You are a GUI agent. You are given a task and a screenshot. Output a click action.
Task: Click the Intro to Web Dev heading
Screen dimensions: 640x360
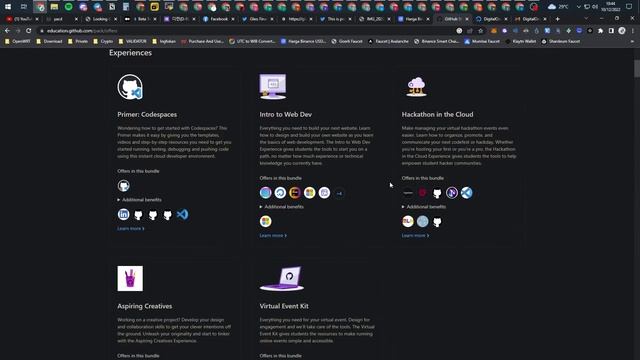pyautogui.click(x=285, y=114)
